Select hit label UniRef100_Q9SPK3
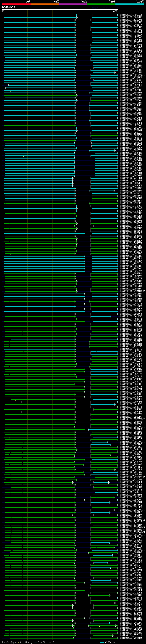Screen dimensions: 146x644 pyautogui.click(x=131, y=203)
